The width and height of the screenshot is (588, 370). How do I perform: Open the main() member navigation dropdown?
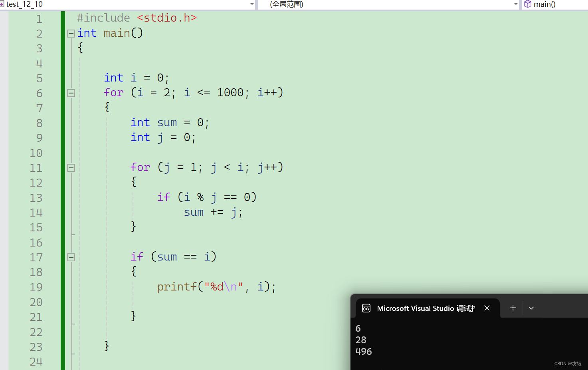pyautogui.click(x=555, y=4)
